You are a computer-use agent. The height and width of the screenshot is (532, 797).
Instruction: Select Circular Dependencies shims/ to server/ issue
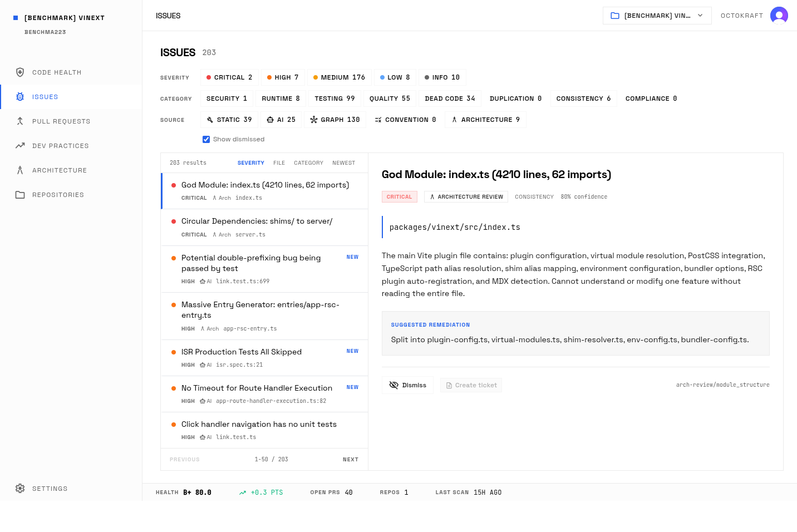[264, 228]
